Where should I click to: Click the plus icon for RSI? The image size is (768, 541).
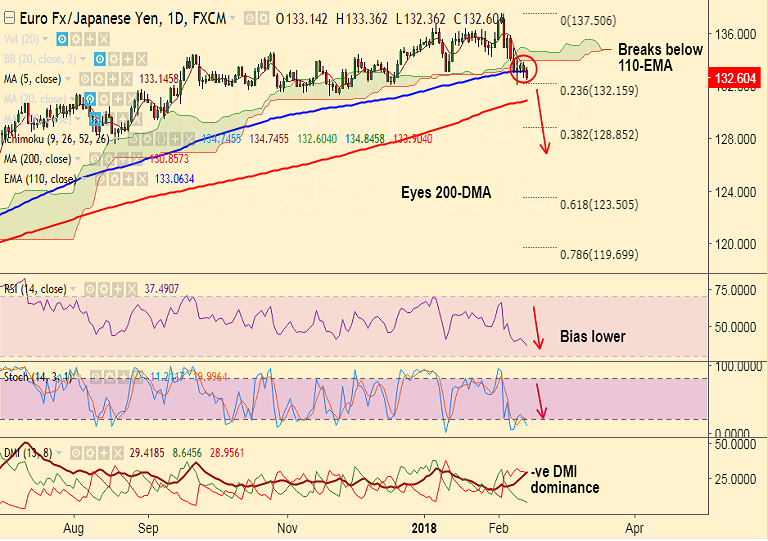pyautogui.click(x=118, y=289)
